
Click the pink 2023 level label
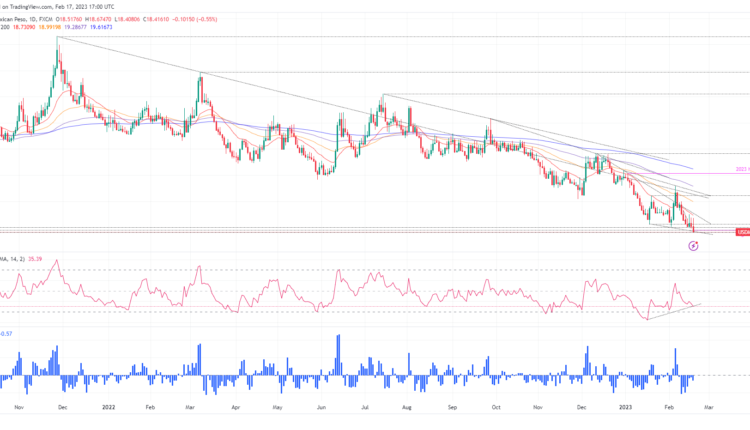tap(740, 169)
